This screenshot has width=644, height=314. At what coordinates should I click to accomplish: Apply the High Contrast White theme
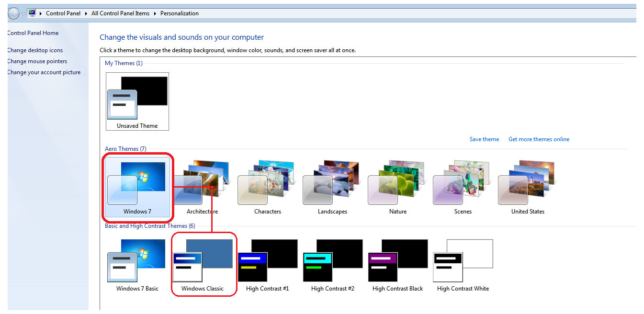463,266
